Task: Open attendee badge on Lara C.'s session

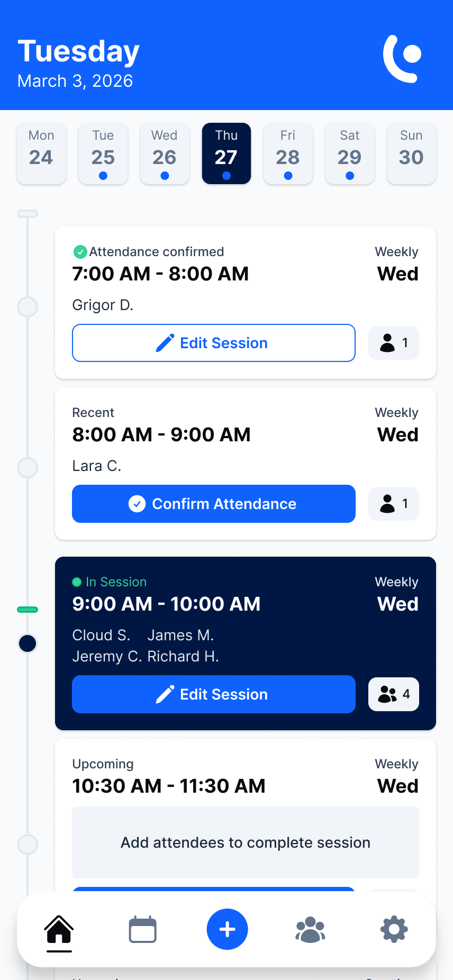Action: click(393, 504)
